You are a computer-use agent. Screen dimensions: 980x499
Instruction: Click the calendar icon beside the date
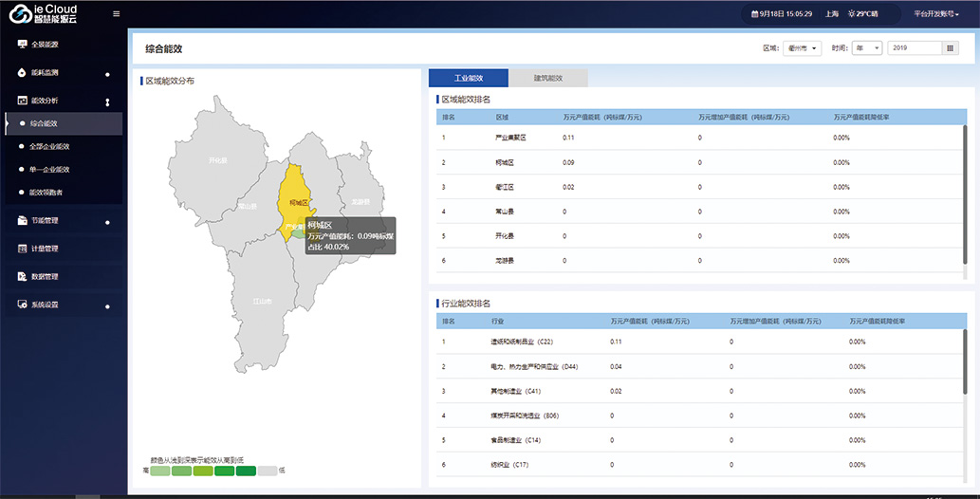pos(753,14)
